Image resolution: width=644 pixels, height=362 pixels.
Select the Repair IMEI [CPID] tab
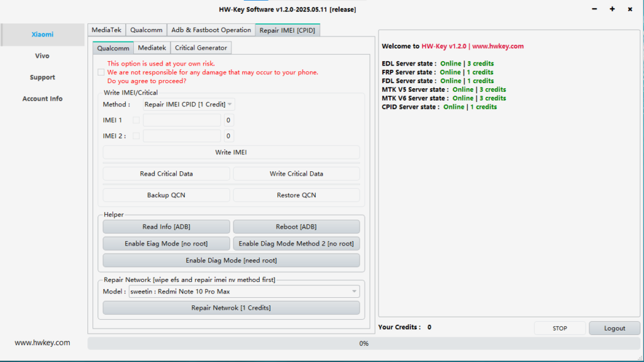tap(287, 30)
